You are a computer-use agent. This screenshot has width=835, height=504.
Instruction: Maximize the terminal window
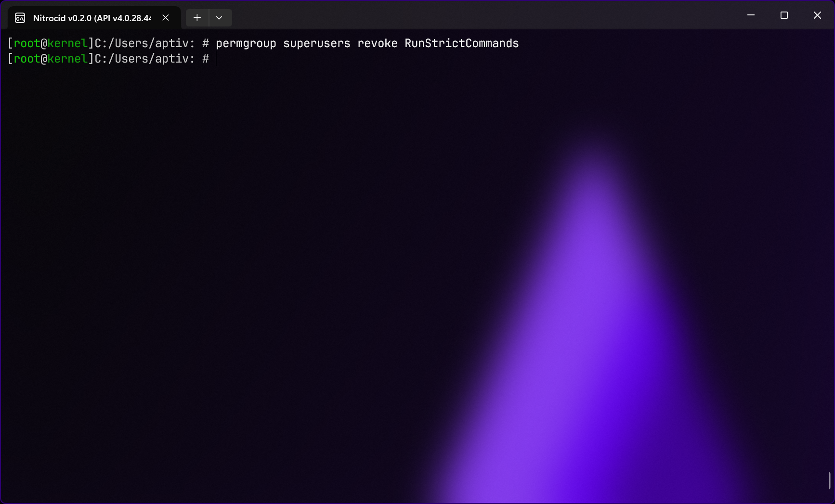pos(784,15)
